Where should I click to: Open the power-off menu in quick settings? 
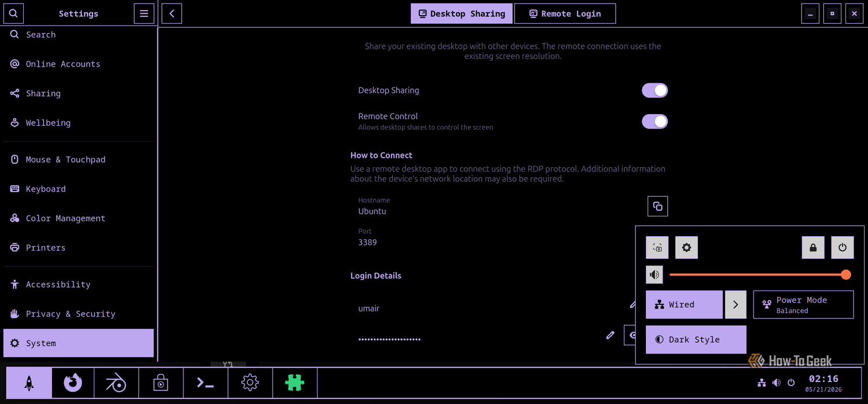click(x=843, y=248)
